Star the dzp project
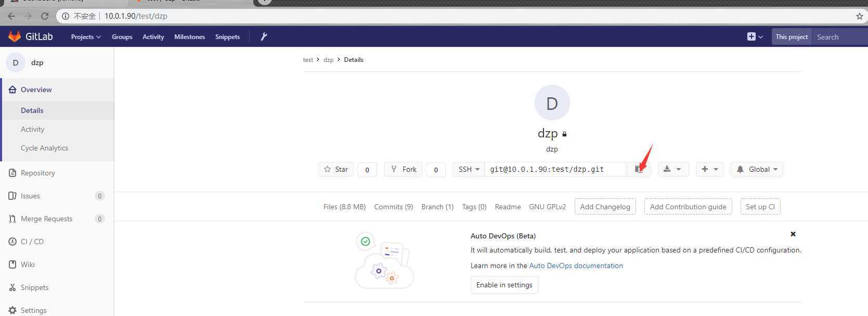The width and height of the screenshot is (868, 316). point(336,169)
